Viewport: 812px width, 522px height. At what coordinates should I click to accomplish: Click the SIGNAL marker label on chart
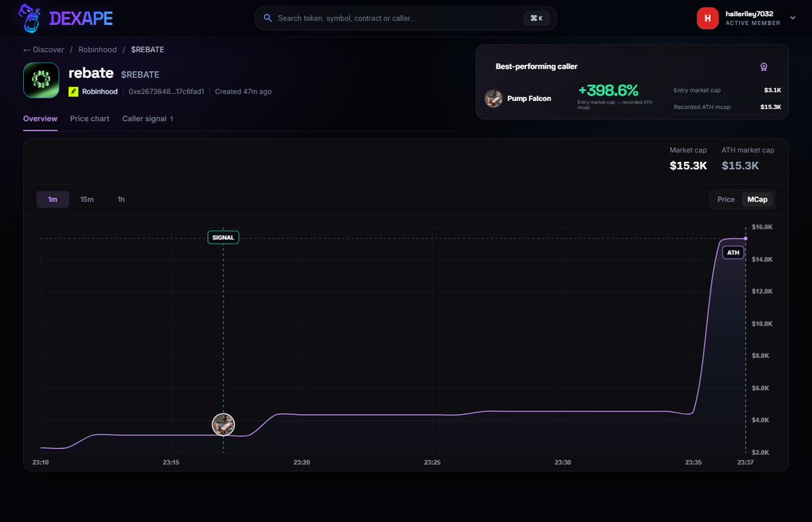[223, 237]
